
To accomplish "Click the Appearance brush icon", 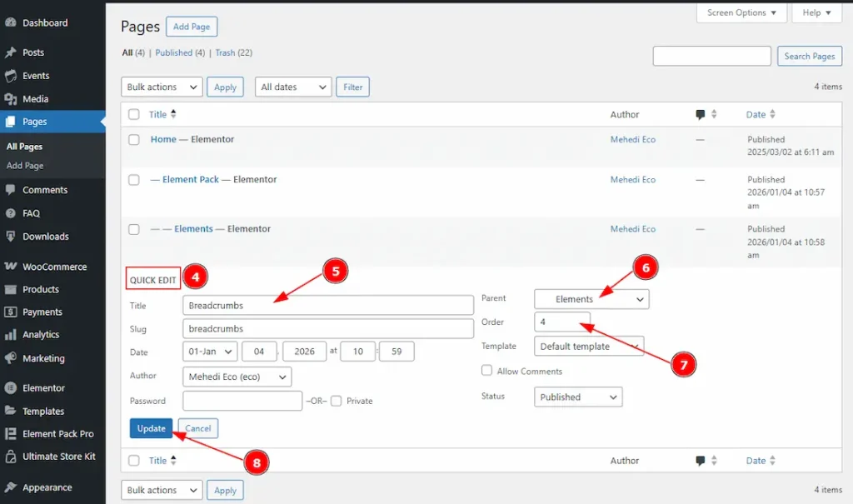I will pyautogui.click(x=10, y=487).
